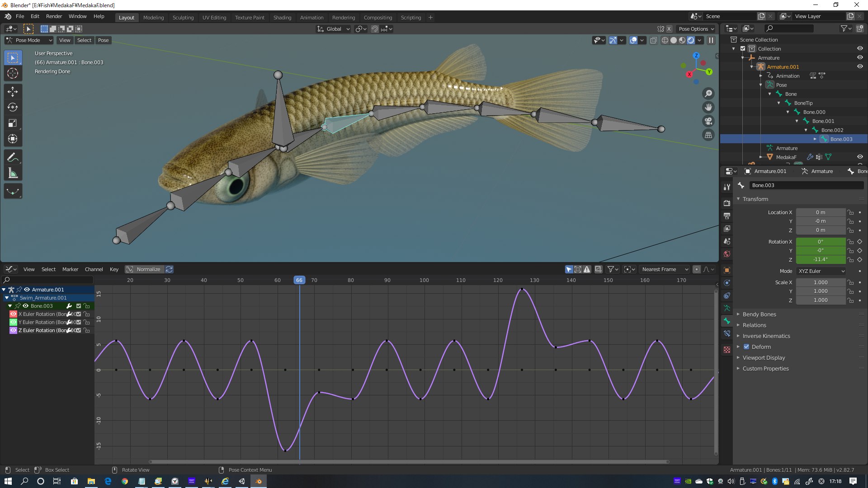
Task: Open the World properties tab icon
Action: coord(727,254)
